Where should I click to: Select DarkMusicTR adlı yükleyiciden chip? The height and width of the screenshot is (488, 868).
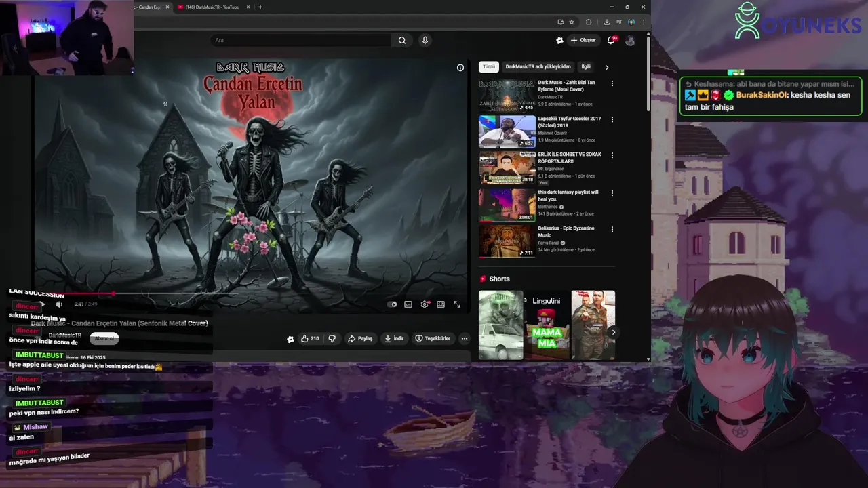tap(538, 66)
